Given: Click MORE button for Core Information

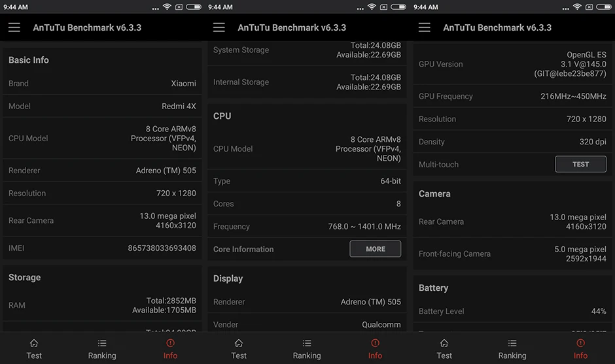Looking at the screenshot, I should pyautogui.click(x=376, y=249).
